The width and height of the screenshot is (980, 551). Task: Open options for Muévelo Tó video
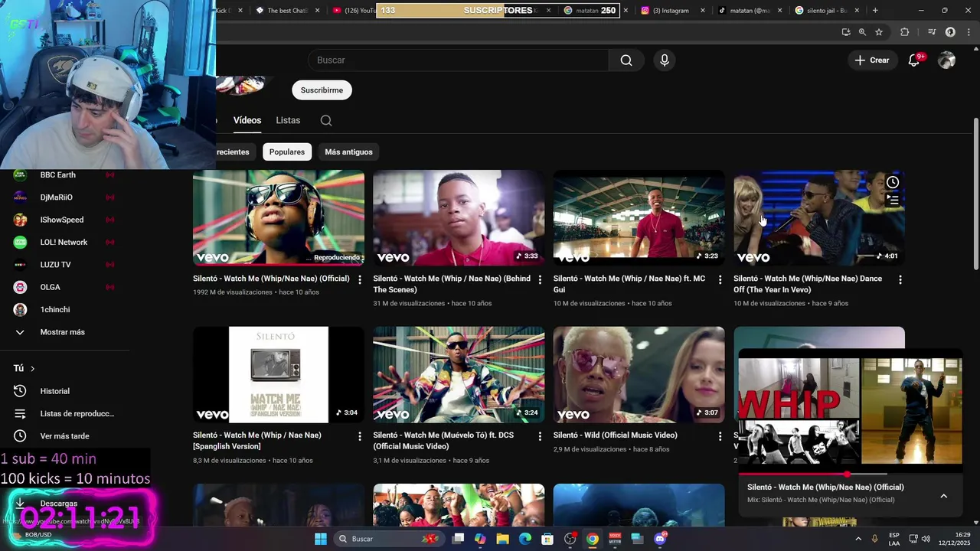point(540,436)
